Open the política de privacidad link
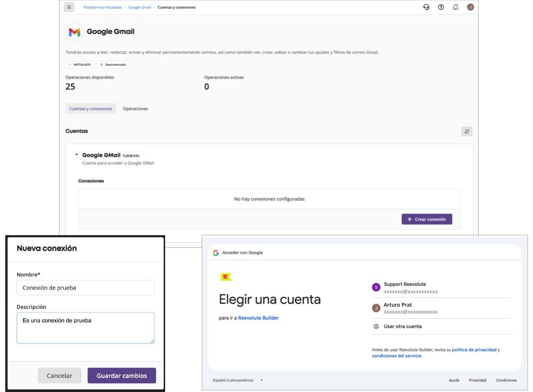533x392 pixels. click(x=474, y=350)
